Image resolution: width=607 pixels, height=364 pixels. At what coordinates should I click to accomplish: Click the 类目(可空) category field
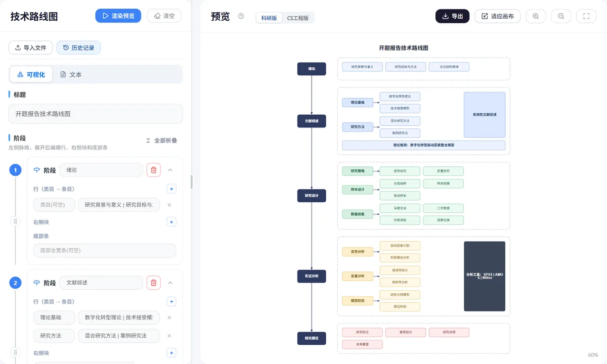[54, 205]
